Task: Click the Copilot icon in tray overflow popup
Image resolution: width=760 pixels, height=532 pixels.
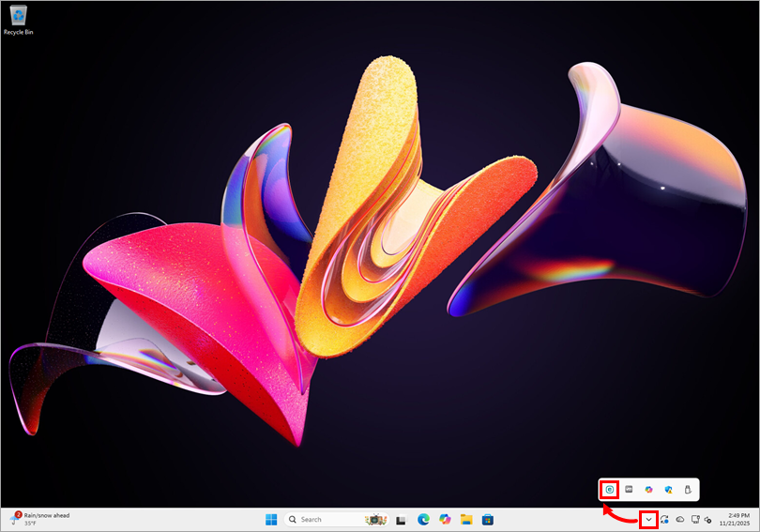Action: 648,490
